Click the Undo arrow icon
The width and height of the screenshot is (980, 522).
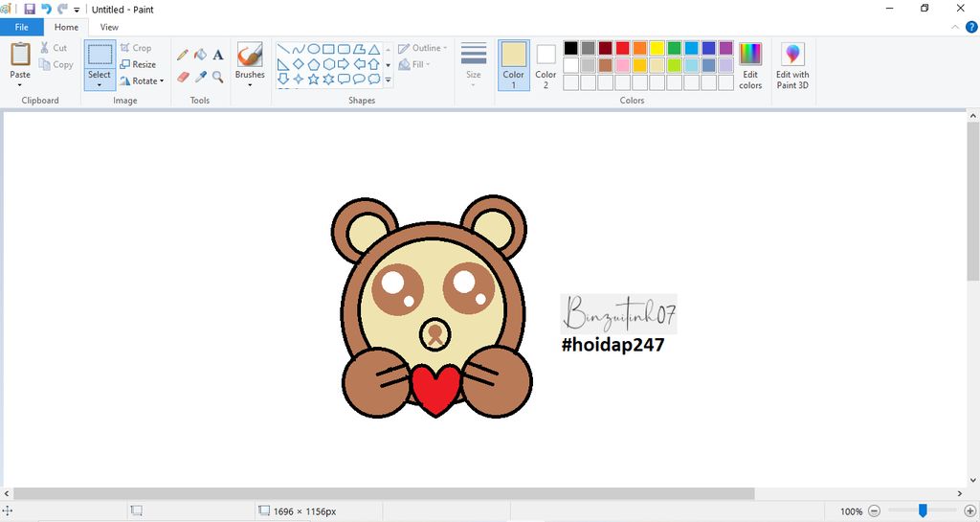(46, 9)
